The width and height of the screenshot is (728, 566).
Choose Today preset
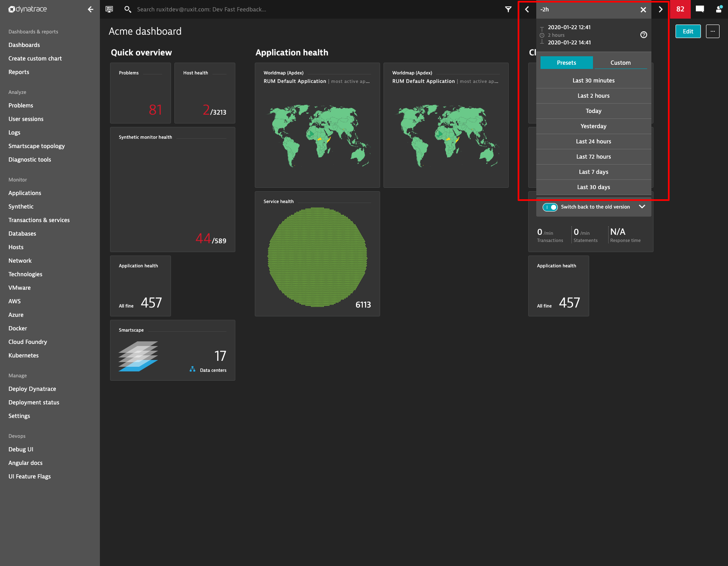(x=594, y=111)
